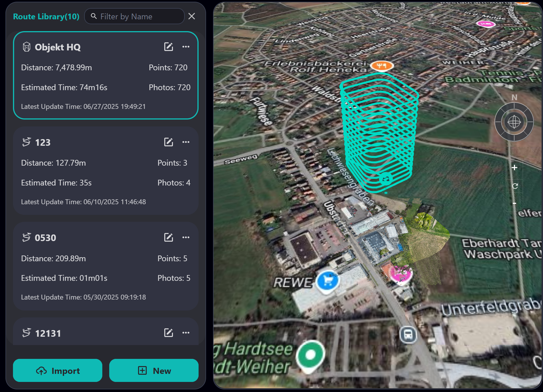Edit the 123 route
Screen dimensions: 543x392
pyautogui.click(x=168, y=142)
